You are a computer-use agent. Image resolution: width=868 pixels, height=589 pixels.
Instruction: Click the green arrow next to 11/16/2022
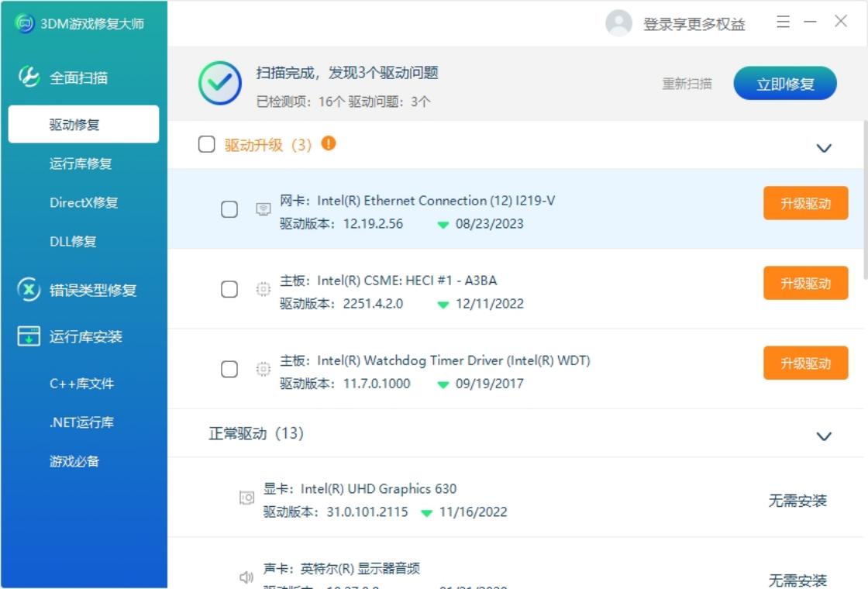click(x=426, y=512)
